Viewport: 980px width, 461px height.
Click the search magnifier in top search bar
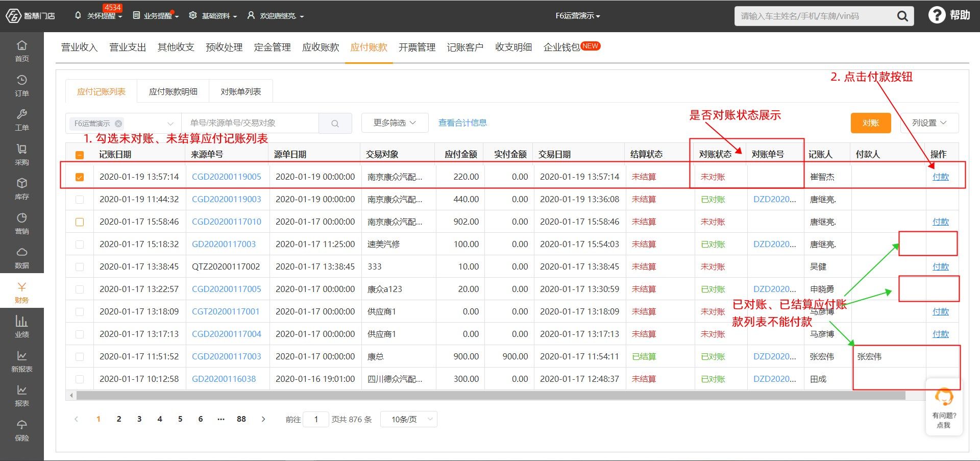[x=902, y=16]
